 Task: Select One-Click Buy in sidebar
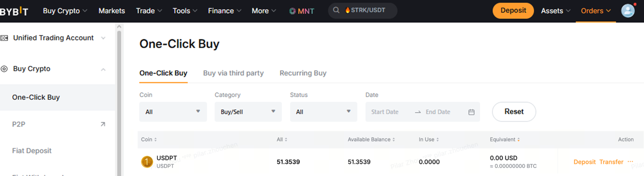click(58, 98)
